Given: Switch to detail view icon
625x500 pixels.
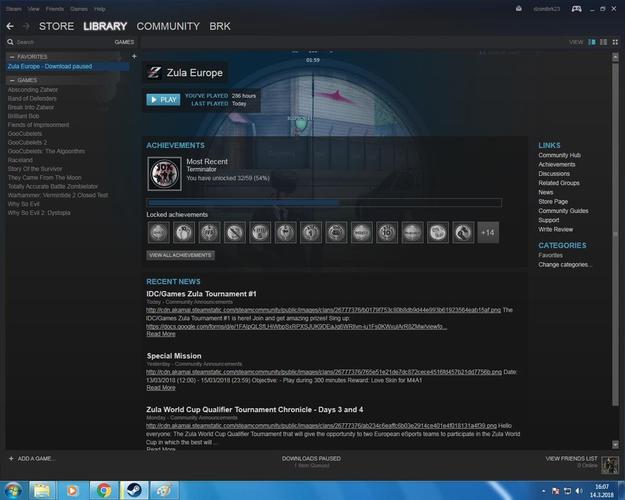Looking at the screenshot, I should (592, 42).
